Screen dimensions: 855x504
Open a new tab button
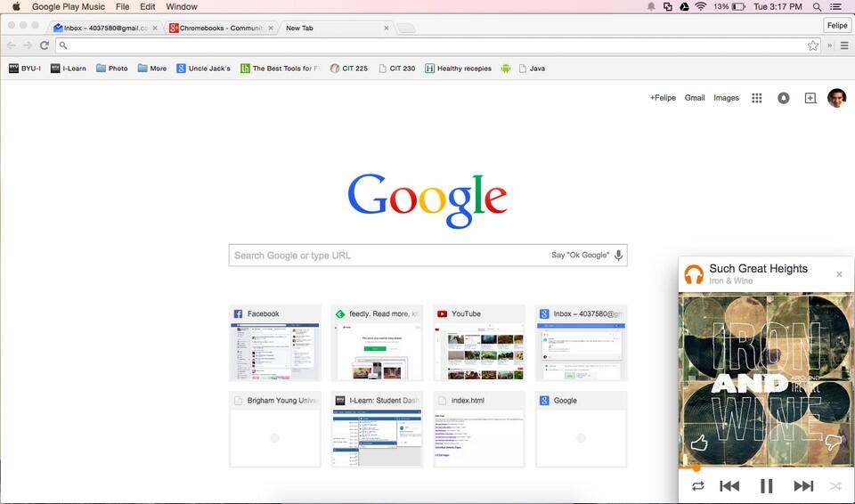[x=406, y=28]
